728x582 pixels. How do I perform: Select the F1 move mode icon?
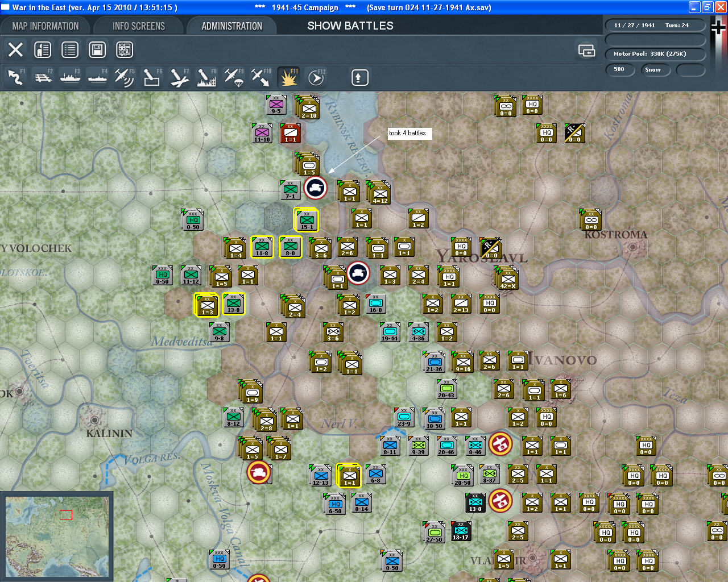[15, 77]
